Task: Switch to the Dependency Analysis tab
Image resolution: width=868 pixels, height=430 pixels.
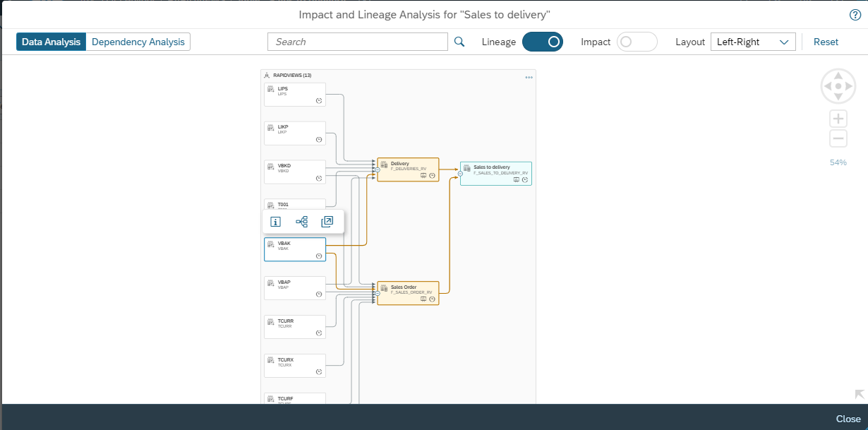Action: (138, 42)
